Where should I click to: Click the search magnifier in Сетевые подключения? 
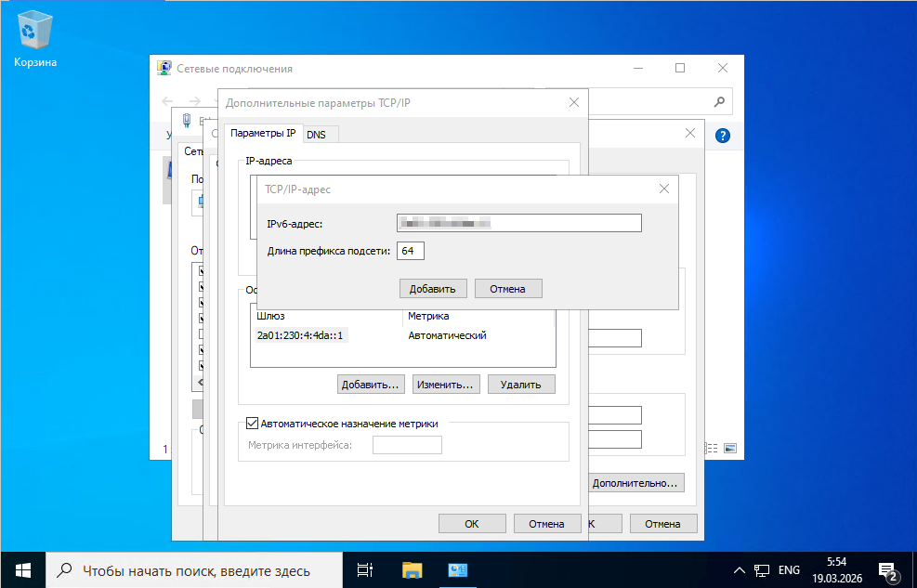718,101
